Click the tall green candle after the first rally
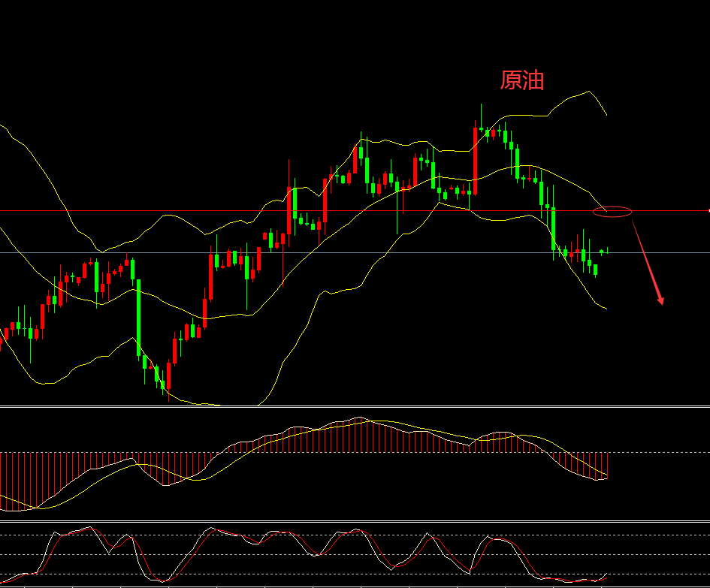This screenshot has height=588, width=710. (x=138, y=315)
